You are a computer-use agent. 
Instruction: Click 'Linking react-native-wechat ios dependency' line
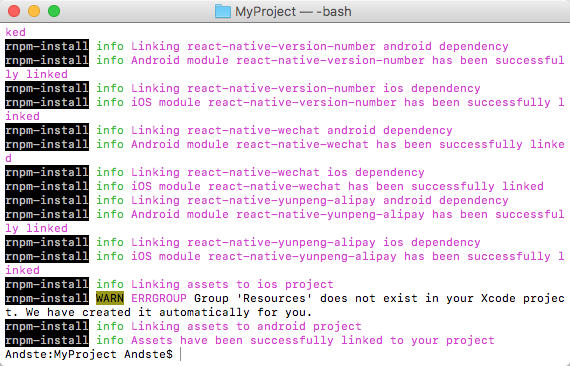click(x=278, y=172)
